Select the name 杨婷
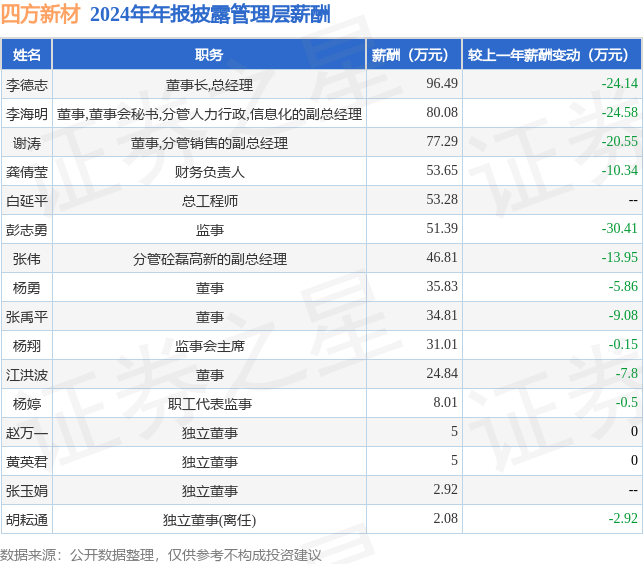The width and height of the screenshot is (643, 564). pyautogui.click(x=27, y=404)
